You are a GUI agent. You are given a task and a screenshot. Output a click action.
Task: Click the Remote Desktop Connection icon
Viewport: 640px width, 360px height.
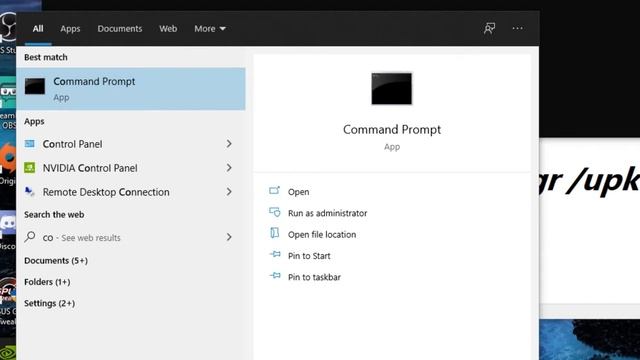click(x=30, y=191)
